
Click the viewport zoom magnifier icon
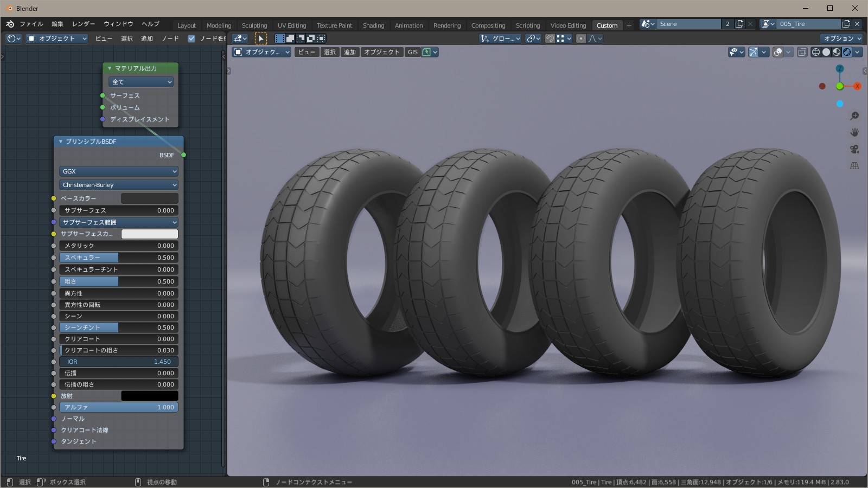coord(854,116)
